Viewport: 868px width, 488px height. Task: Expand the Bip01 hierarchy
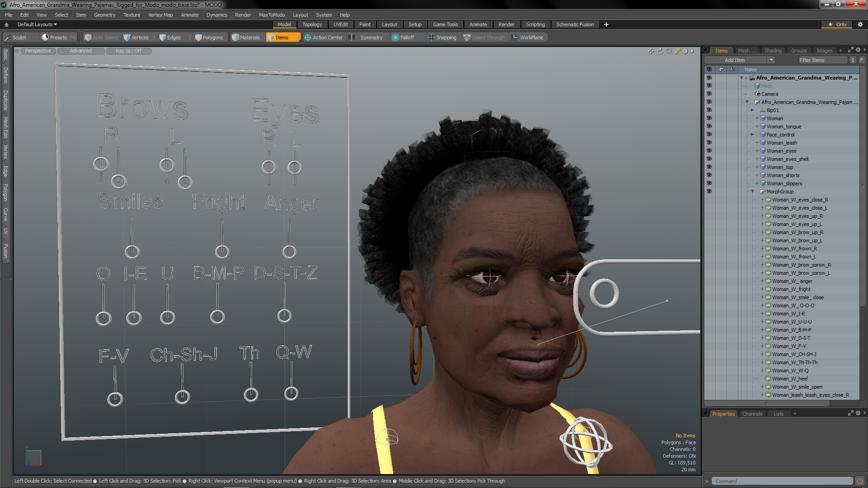coord(752,110)
